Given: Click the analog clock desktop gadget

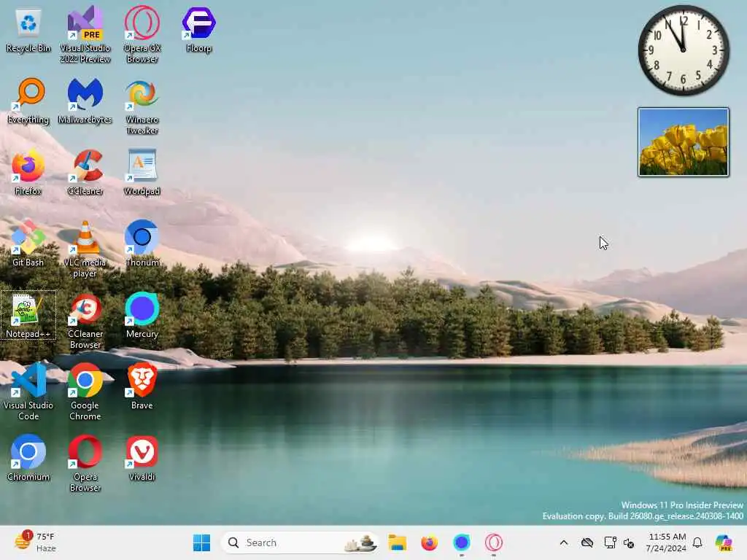Looking at the screenshot, I should coord(683,50).
